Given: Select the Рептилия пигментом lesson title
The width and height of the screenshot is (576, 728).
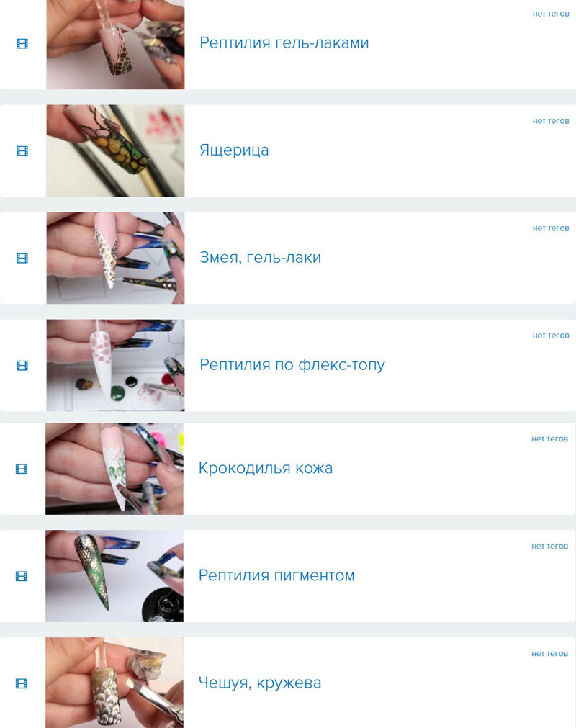Looking at the screenshot, I should [276, 575].
